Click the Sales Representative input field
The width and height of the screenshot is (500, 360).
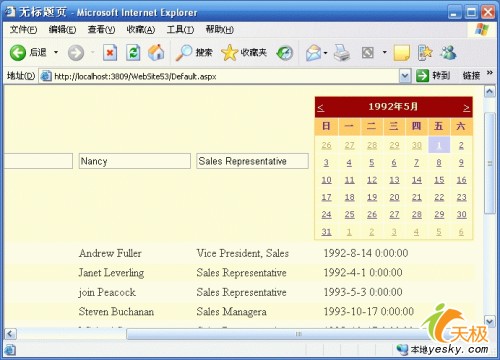(x=252, y=161)
